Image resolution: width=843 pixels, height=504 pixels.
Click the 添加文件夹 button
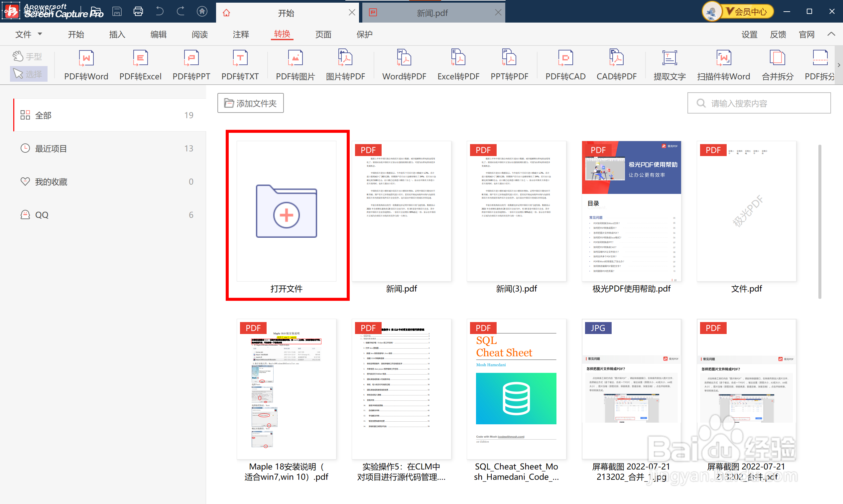point(251,103)
